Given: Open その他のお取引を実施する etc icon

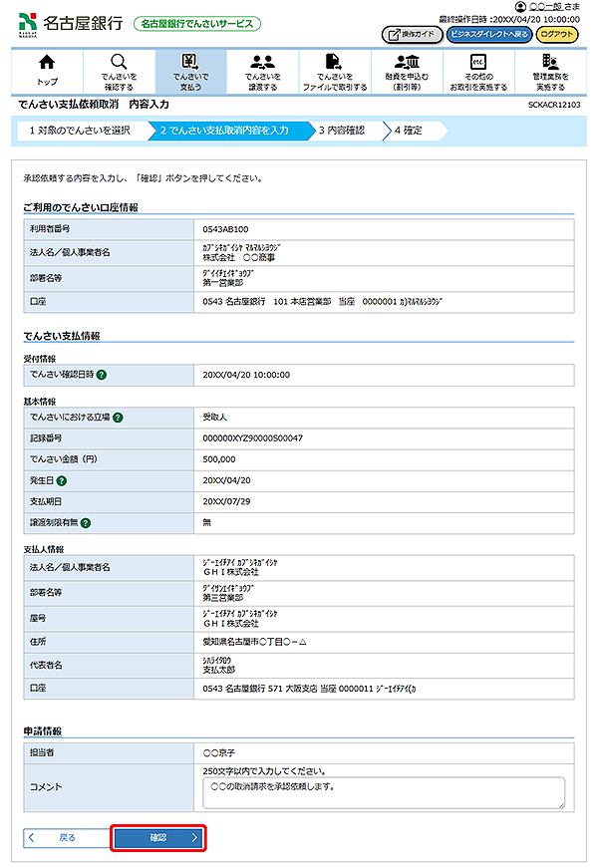Looking at the screenshot, I should click(478, 63).
